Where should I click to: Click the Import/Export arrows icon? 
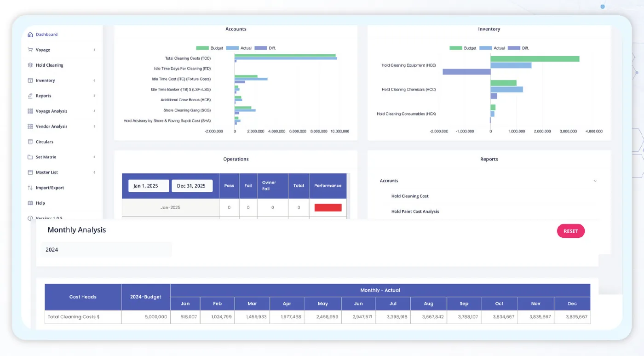(30, 188)
